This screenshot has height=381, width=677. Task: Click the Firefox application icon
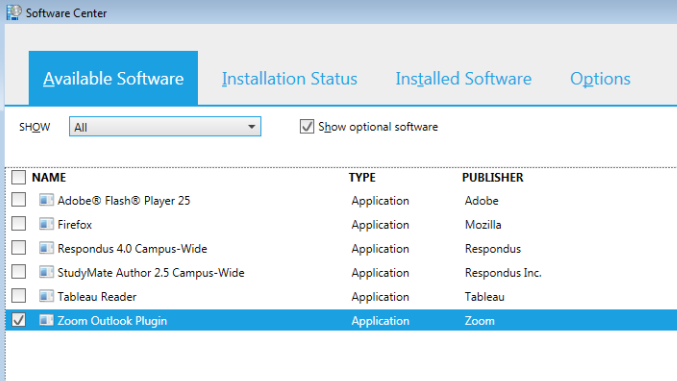pos(46,224)
